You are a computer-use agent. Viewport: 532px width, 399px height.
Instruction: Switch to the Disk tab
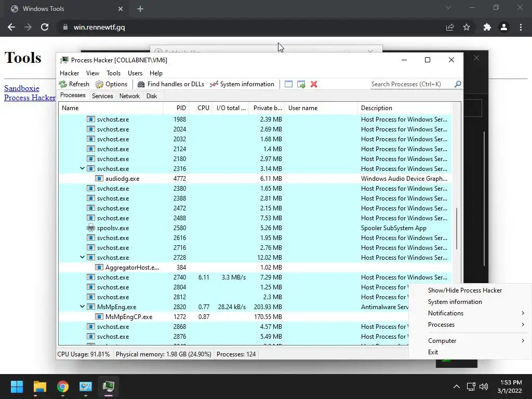coord(152,96)
